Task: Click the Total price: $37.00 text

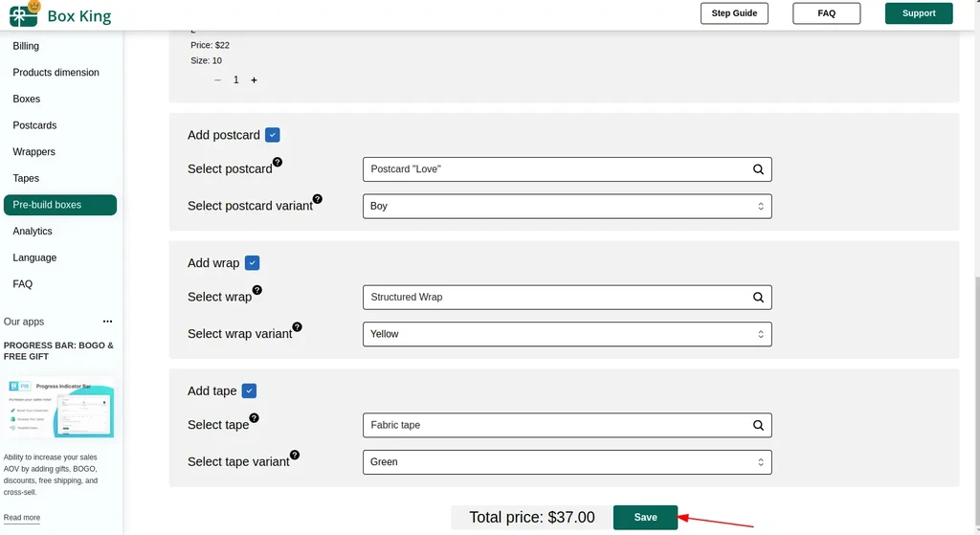Action: (532, 518)
